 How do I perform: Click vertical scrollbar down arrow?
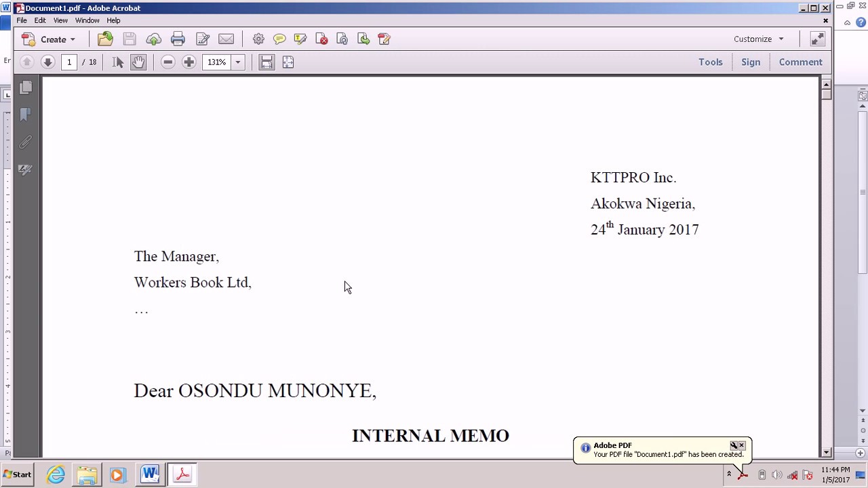[x=826, y=452]
